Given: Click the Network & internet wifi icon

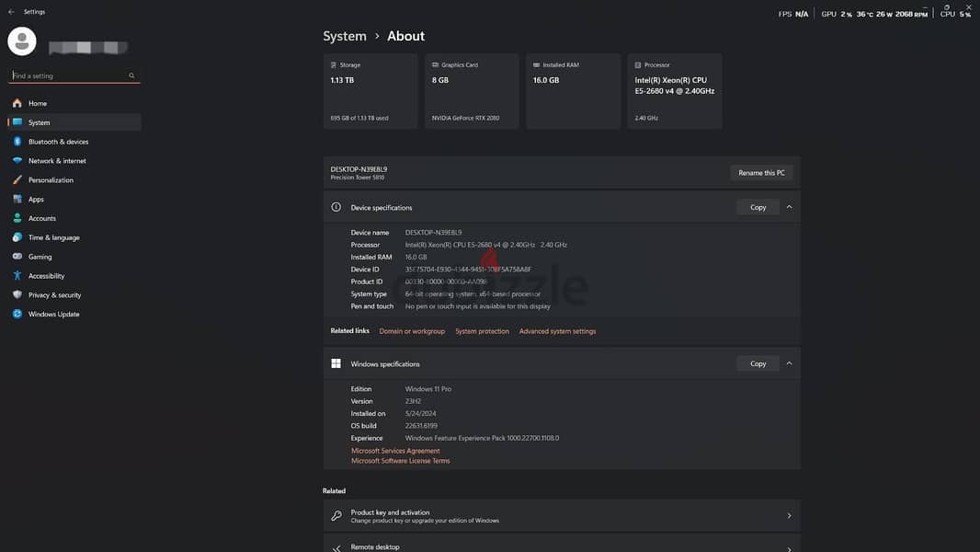Looking at the screenshot, I should [17, 161].
